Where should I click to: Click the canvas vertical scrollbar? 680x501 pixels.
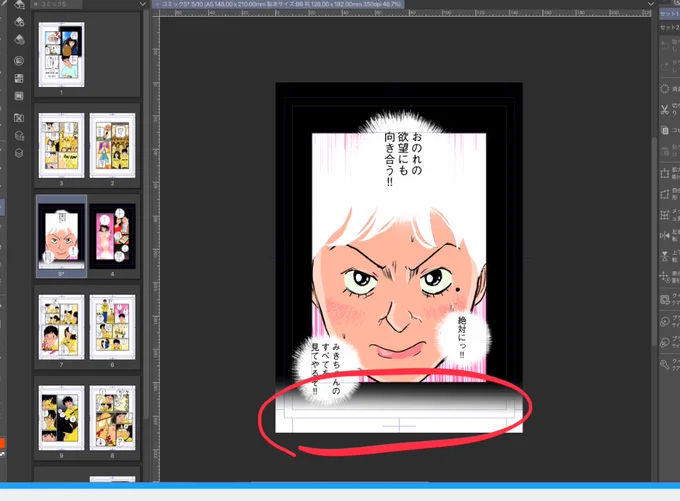[x=654, y=243]
